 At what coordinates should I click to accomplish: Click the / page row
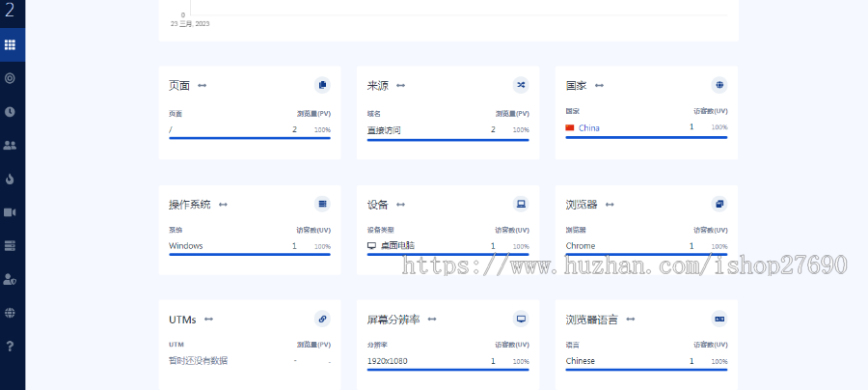[x=250, y=130]
